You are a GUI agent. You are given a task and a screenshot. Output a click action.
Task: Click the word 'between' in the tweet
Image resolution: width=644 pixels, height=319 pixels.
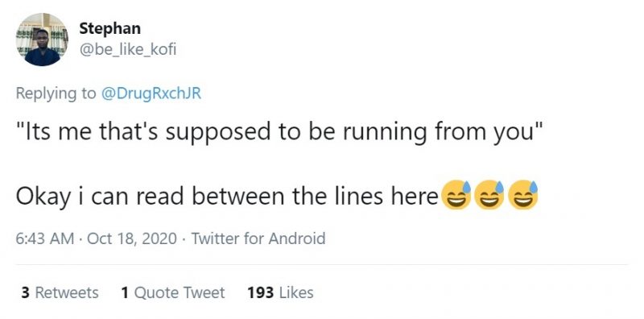[238, 196]
